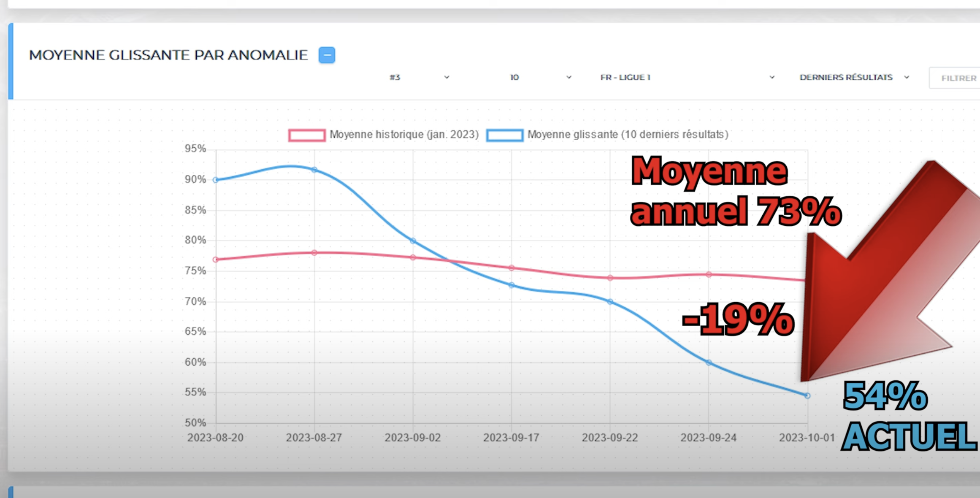Hide Moyenne glissante (10 derniers résultats) label
980x498 pixels.
[x=628, y=135]
